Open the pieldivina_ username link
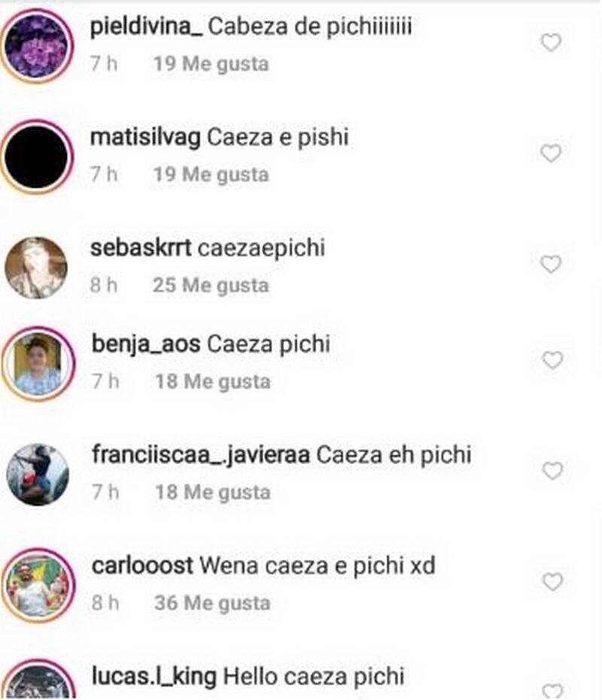Image resolution: width=602 pixels, height=700 pixels. coord(146,27)
